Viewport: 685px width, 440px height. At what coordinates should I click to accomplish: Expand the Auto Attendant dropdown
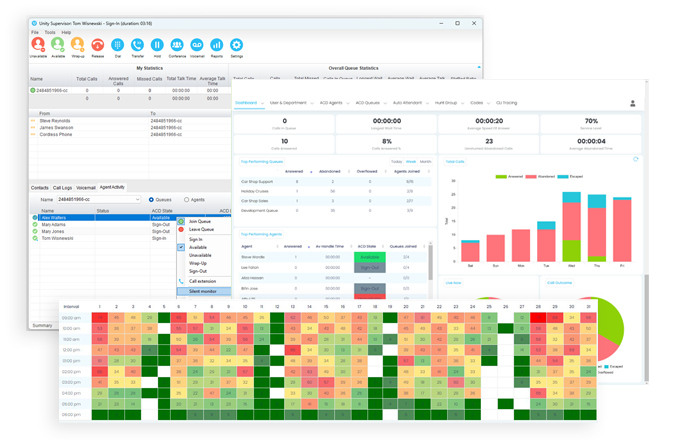click(427, 104)
